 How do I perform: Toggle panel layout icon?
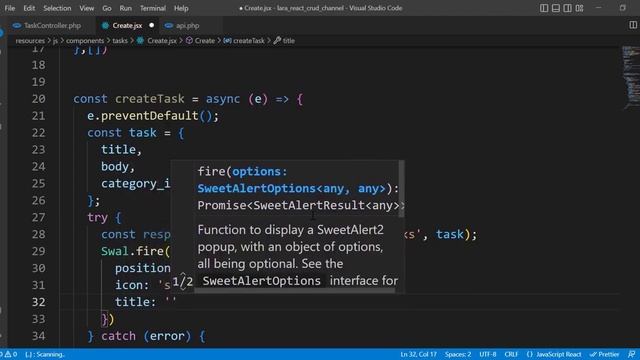(x=556, y=8)
